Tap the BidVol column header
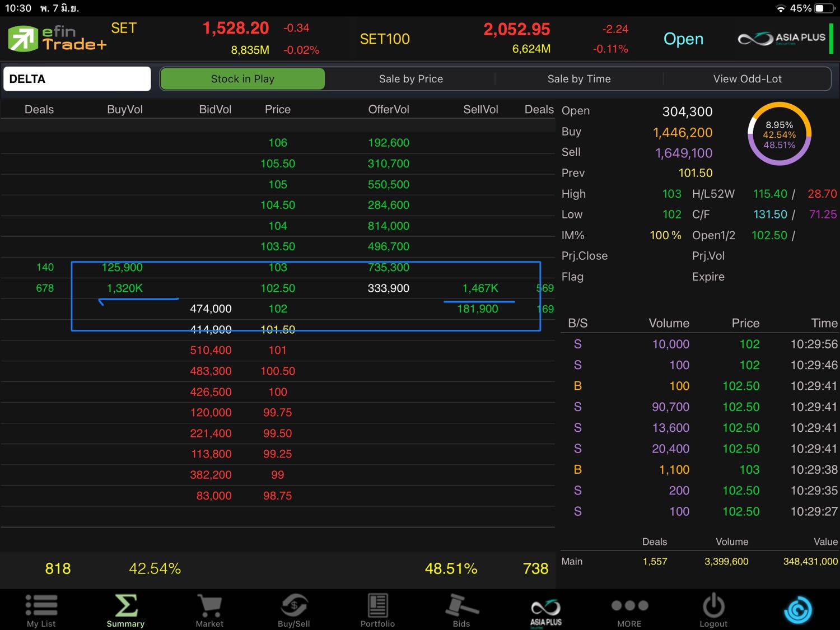Viewport: 840px width, 630px height. (215, 109)
